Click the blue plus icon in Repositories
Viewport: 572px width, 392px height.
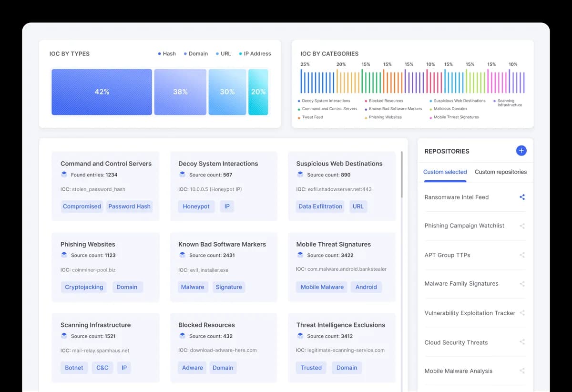pyautogui.click(x=521, y=151)
